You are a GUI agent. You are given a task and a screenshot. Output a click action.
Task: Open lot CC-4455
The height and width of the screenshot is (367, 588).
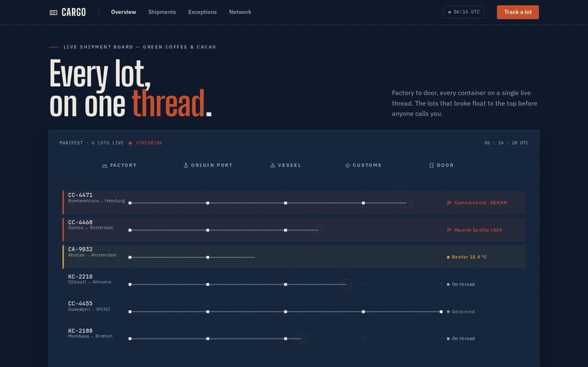pyautogui.click(x=293, y=311)
